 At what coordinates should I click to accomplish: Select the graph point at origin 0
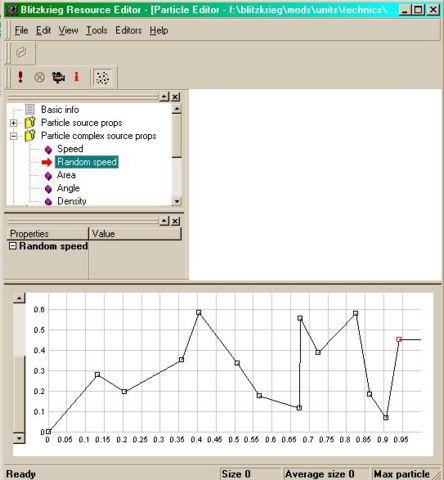pos(48,432)
